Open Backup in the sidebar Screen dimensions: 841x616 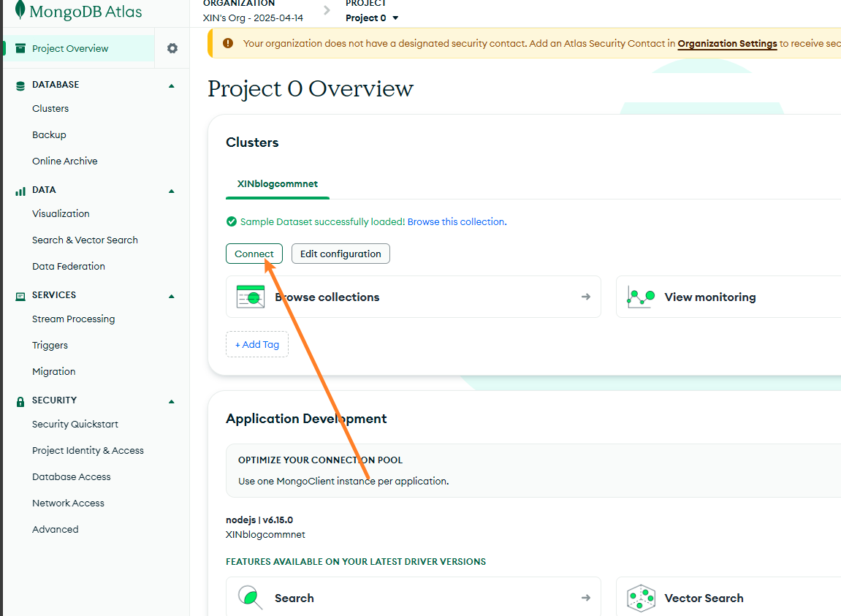coord(50,134)
